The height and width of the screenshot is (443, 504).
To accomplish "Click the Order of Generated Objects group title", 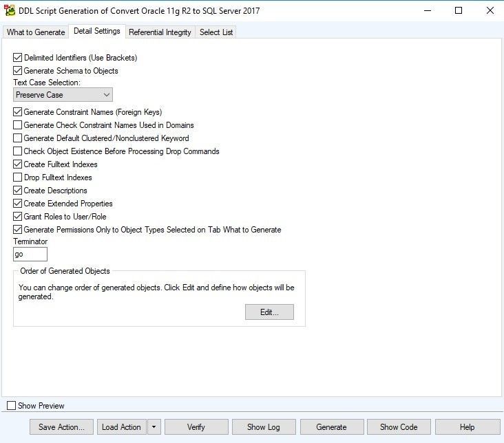I will click(65, 271).
